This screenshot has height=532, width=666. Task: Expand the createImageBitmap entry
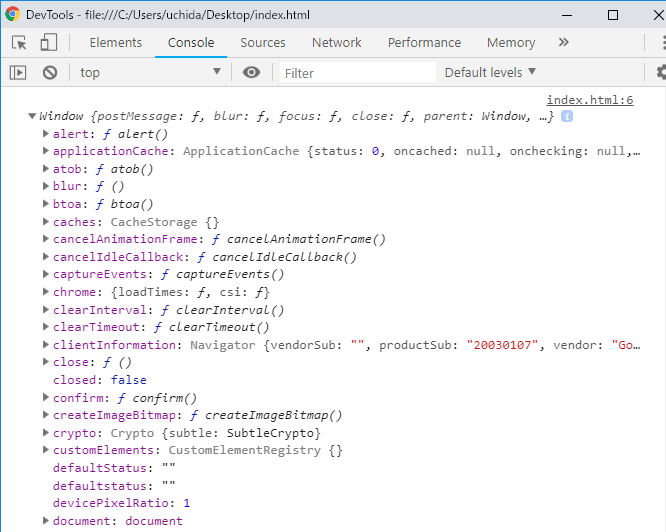coord(45,414)
